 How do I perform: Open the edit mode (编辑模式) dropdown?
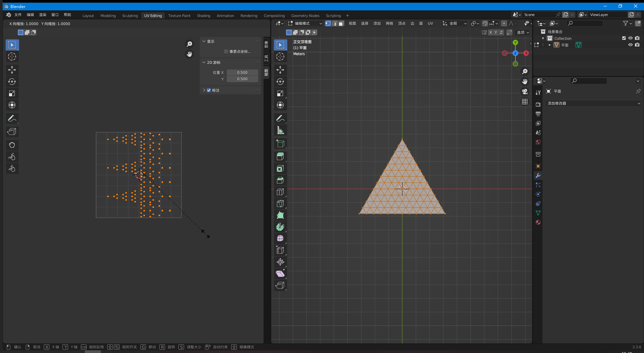[x=305, y=23]
